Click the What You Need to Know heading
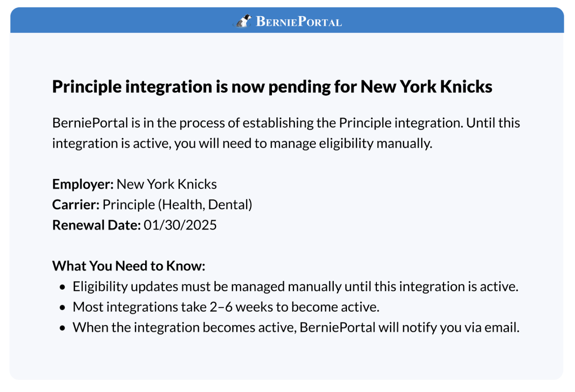 tap(129, 266)
